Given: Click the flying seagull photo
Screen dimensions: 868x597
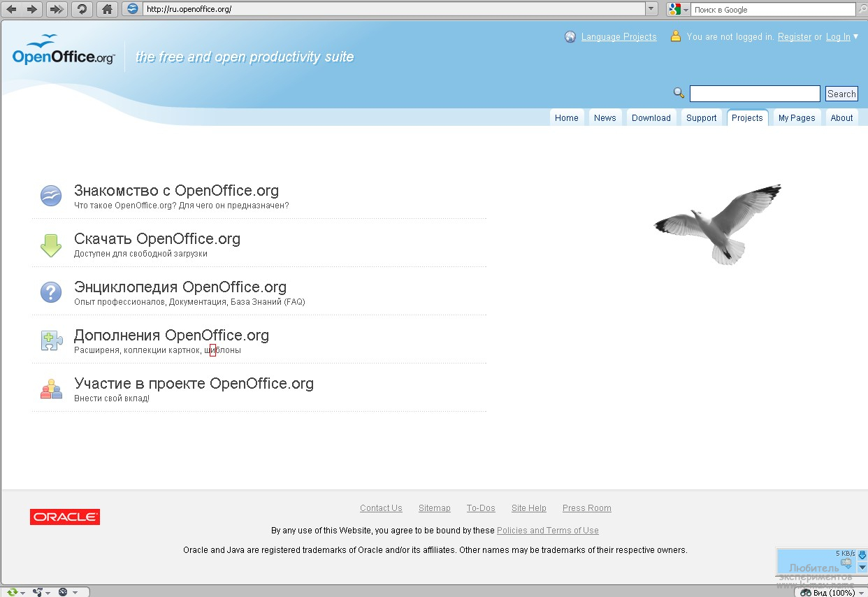Looking at the screenshot, I should pyautogui.click(x=718, y=224).
